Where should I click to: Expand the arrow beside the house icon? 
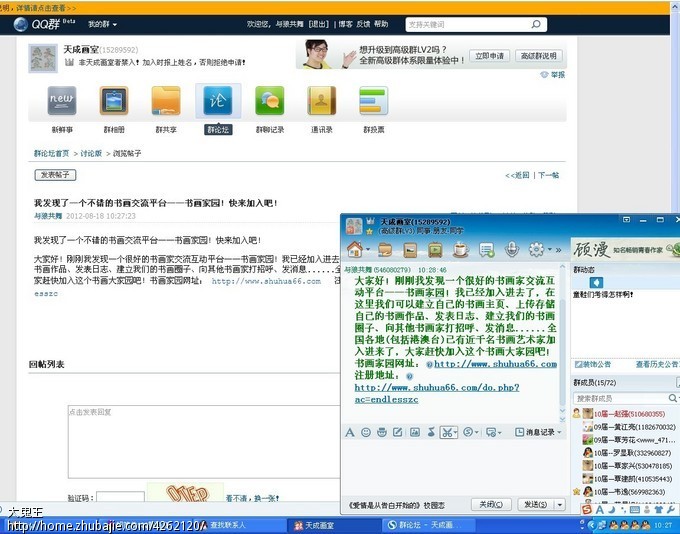click(368, 249)
